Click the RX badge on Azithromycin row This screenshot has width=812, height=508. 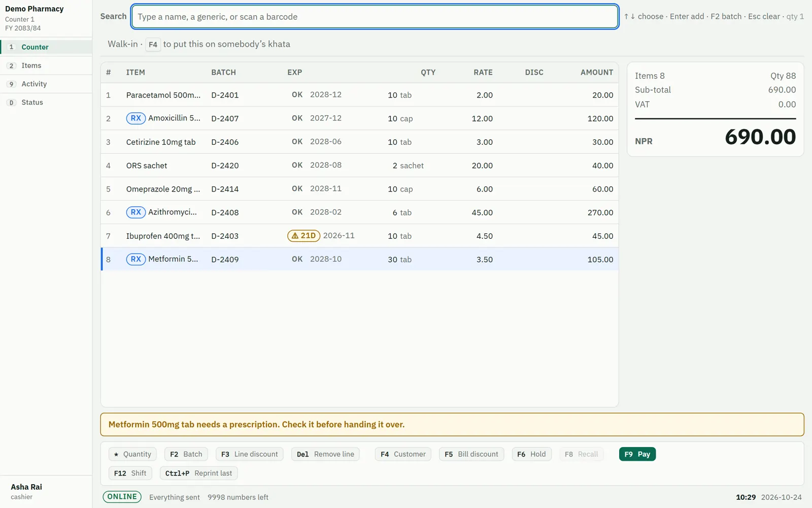(x=136, y=212)
